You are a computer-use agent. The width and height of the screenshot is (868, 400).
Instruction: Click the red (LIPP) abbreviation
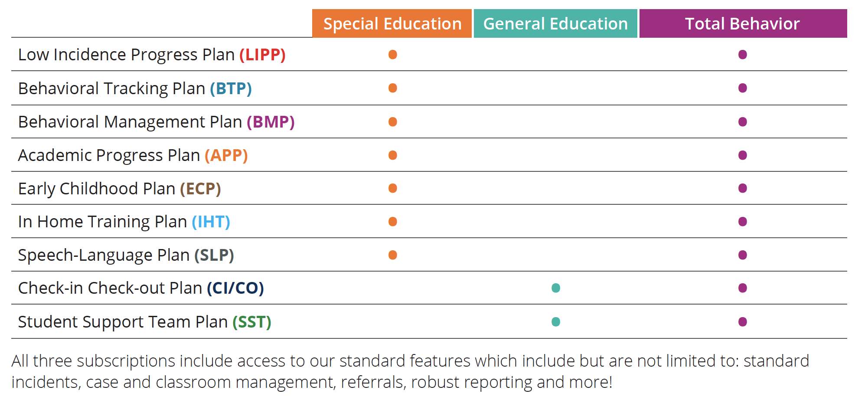[x=262, y=55]
